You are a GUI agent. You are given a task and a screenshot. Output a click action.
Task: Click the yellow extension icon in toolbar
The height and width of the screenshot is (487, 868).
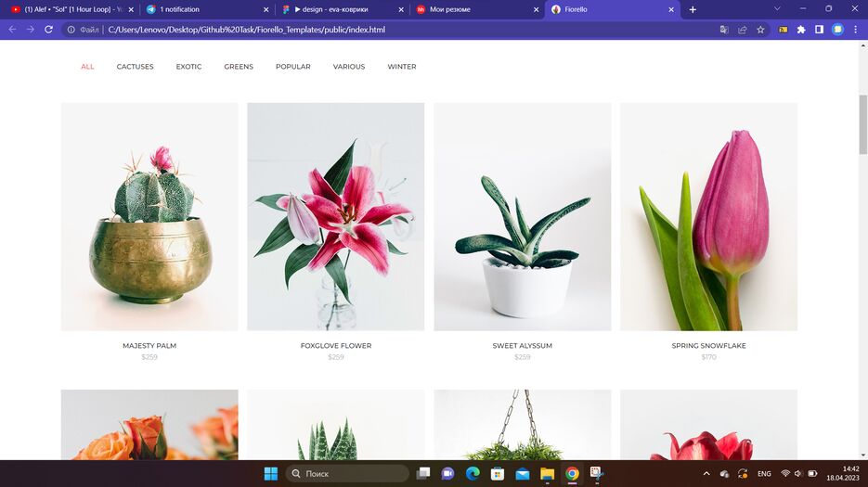[x=783, y=30]
